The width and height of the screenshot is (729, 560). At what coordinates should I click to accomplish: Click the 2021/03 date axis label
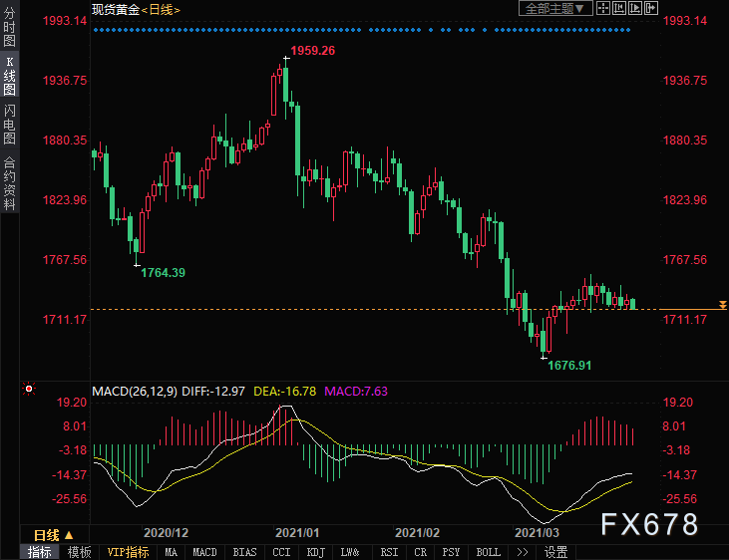click(537, 532)
